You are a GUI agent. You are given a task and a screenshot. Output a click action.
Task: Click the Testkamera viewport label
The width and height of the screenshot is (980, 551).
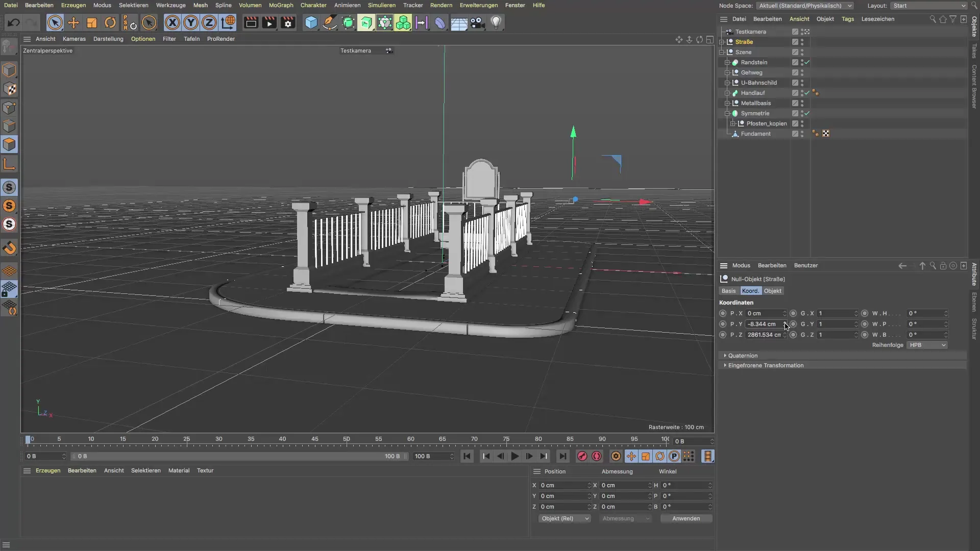(x=356, y=51)
